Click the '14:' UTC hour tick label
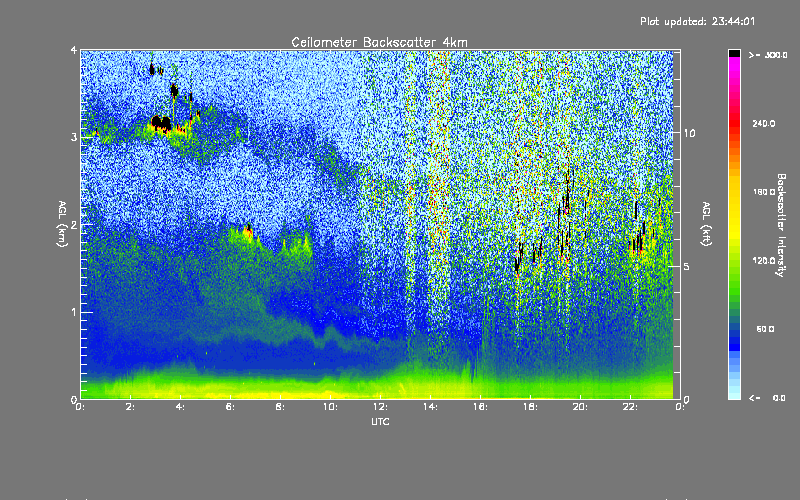 tap(430, 407)
